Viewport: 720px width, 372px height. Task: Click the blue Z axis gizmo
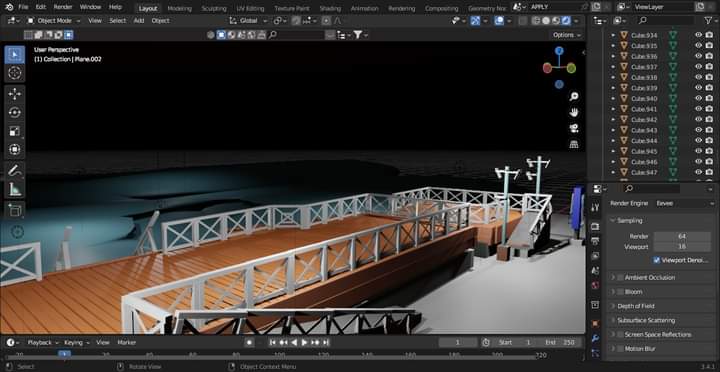(x=559, y=51)
